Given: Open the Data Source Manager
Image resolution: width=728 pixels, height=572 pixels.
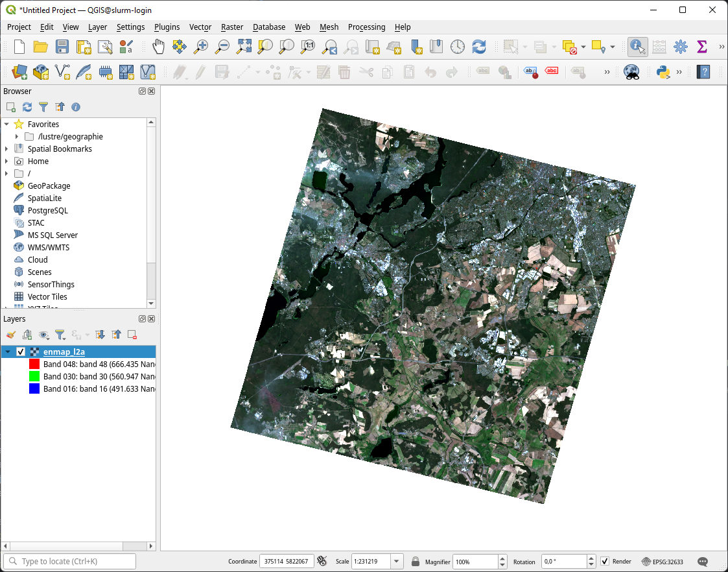Looking at the screenshot, I should coord(19,72).
